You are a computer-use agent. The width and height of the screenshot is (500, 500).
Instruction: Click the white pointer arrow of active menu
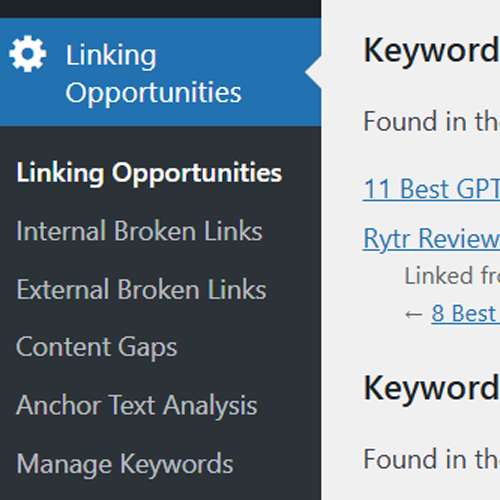click(313, 72)
